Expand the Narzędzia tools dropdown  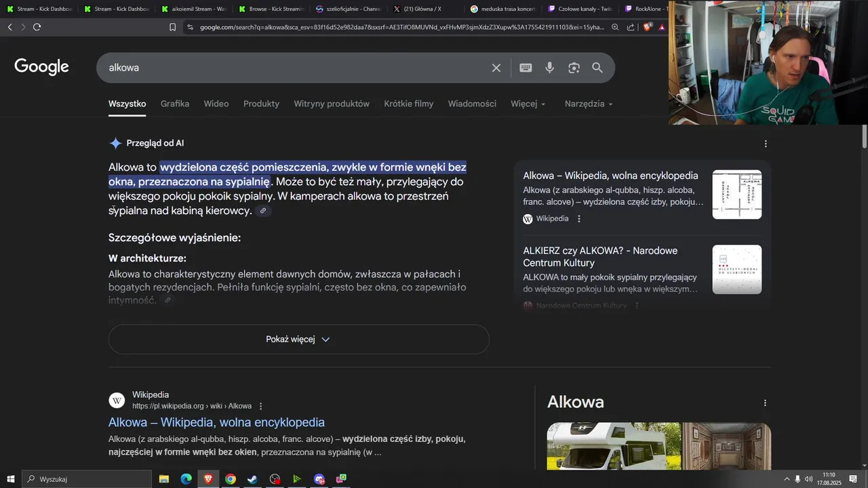click(589, 104)
